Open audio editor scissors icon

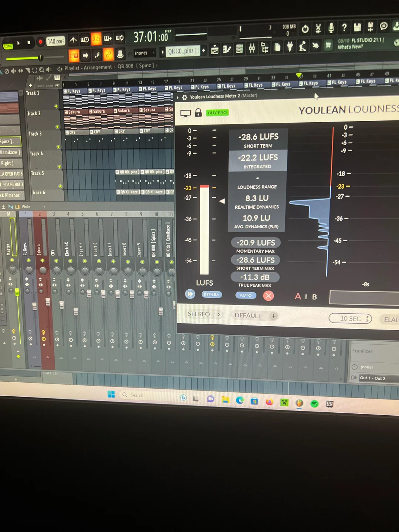pos(318,28)
